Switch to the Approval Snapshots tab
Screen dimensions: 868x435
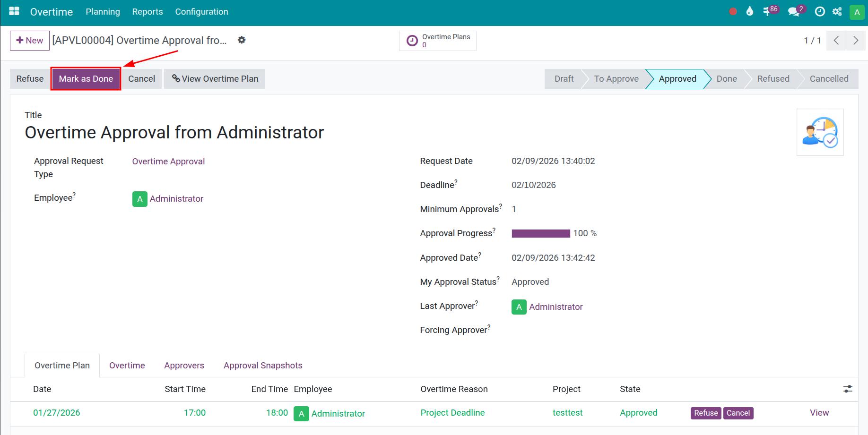pos(263,366)
